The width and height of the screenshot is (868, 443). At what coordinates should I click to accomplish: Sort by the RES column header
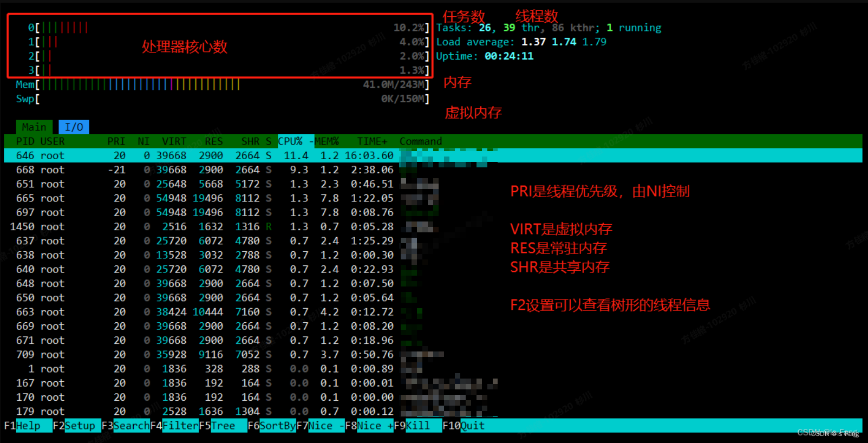[214, 141]
